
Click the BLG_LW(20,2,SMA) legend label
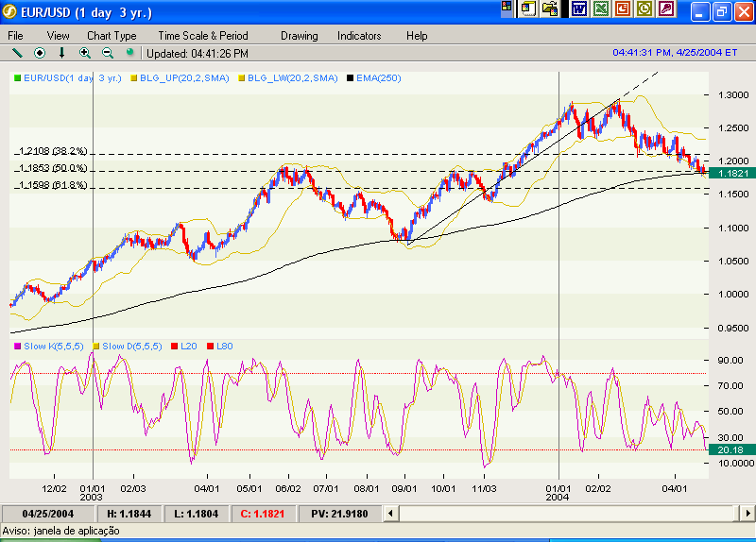click(x=292, y=78)
